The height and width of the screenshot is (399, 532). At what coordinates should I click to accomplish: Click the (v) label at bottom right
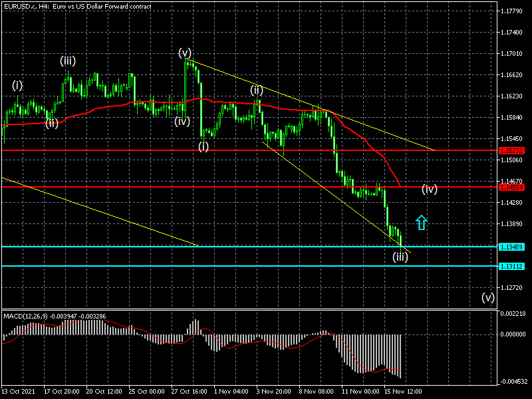pyautogui.click(x=488, y=297)
